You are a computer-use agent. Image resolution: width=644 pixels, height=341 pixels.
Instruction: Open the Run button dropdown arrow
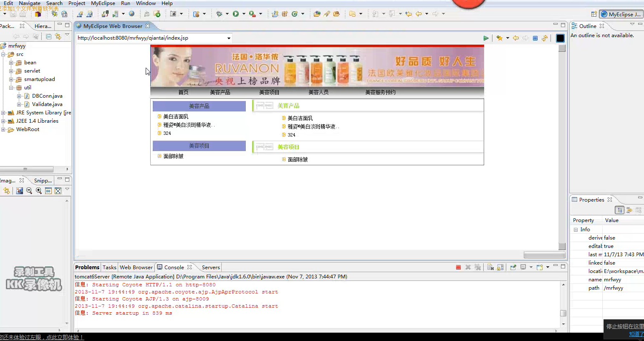point(244,14)
